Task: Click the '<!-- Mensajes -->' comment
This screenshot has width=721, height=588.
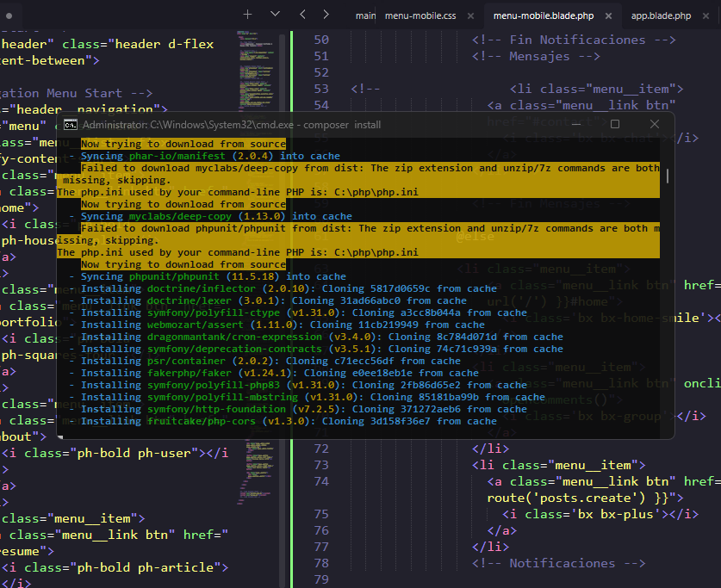Action: pos(536,56)
